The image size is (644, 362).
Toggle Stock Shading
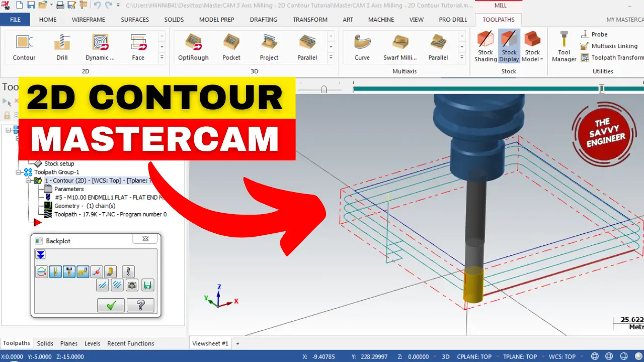click(x=486, y=46)
